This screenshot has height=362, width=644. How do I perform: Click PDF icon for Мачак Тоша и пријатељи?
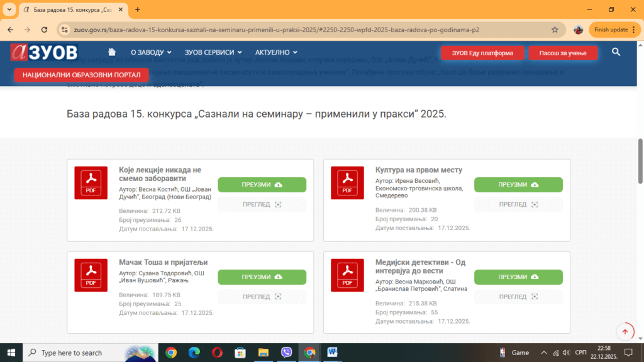pos(91,275)
